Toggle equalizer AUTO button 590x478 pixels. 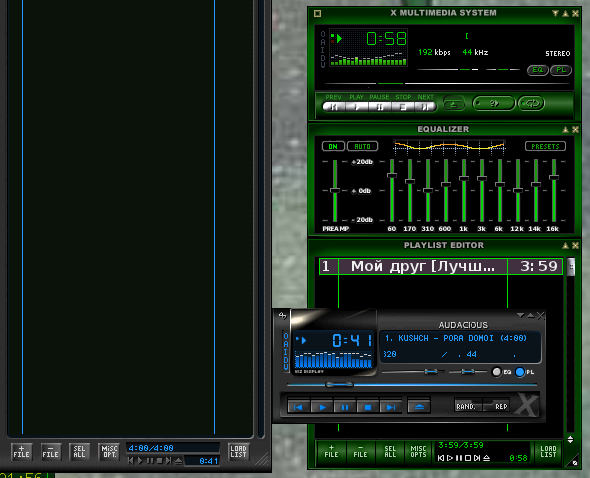pos(362,146)
